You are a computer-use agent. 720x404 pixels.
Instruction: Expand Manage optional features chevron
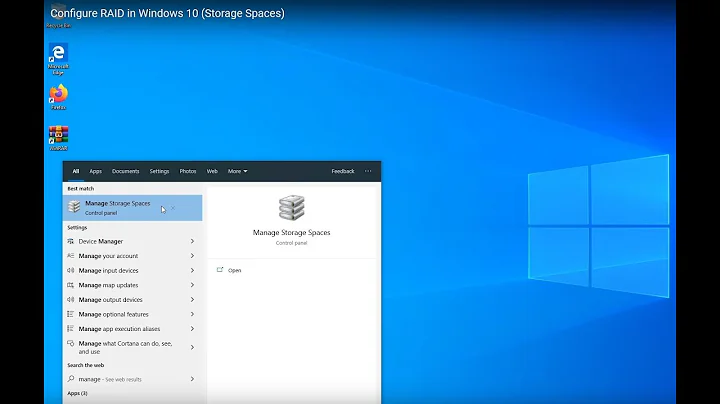[192, 314]
